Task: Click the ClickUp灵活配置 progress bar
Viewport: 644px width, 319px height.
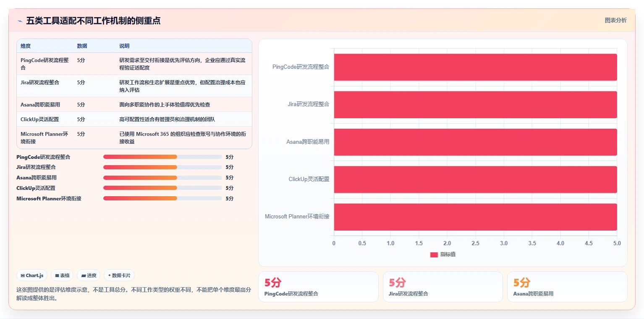Action: coord(162,188)
